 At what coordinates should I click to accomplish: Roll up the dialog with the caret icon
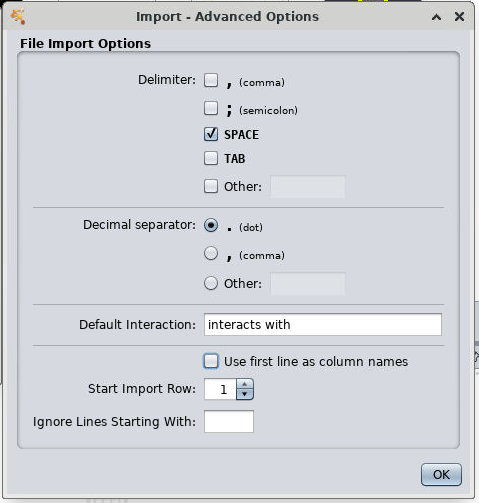[436, 17]
